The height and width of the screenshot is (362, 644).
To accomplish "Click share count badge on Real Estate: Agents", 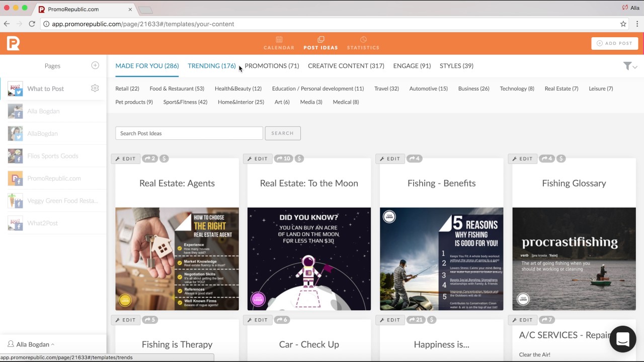I will 150,158.
